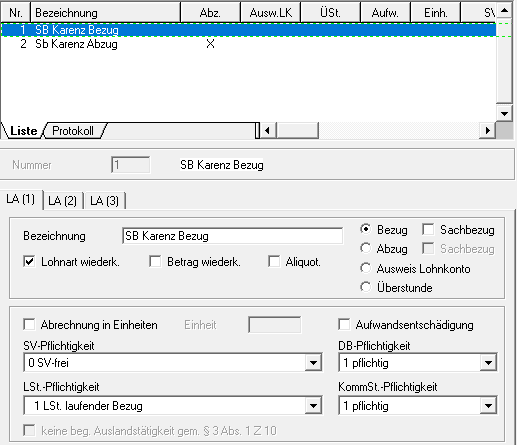
Task: Open the SV-Pflichtigkeit dropdown
Action: coord(313,363)
